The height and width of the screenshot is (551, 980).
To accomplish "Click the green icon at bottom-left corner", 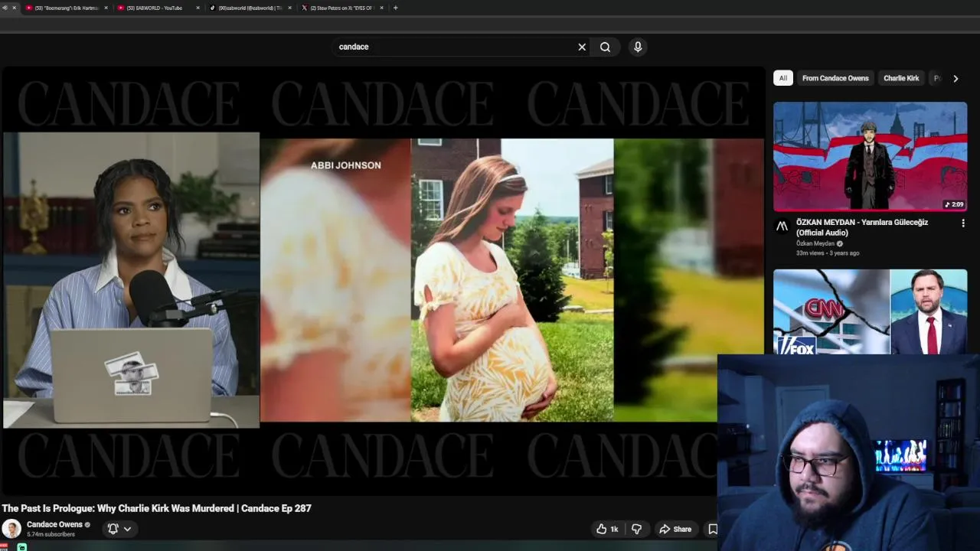I will pos(21,547).
